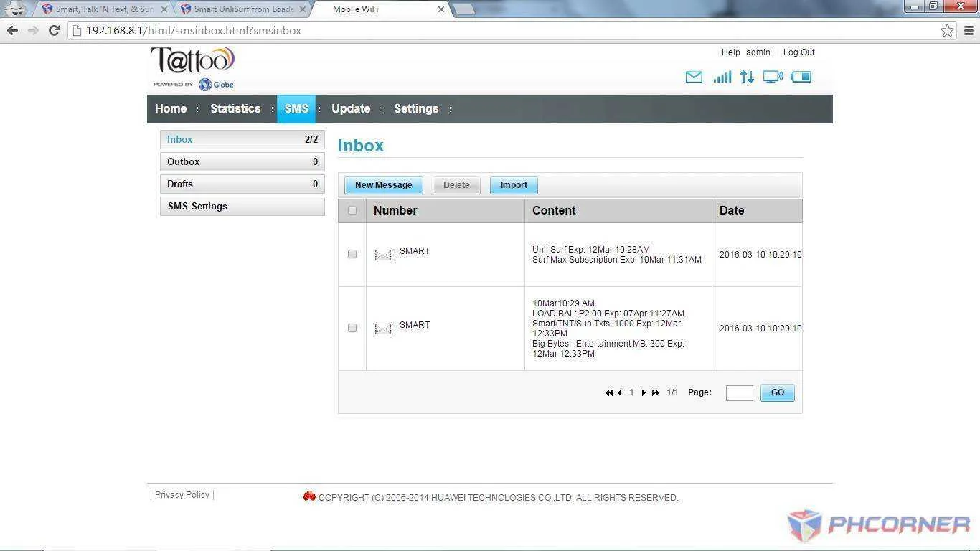Click the date of the Unli Surf message

click(760, 255)
